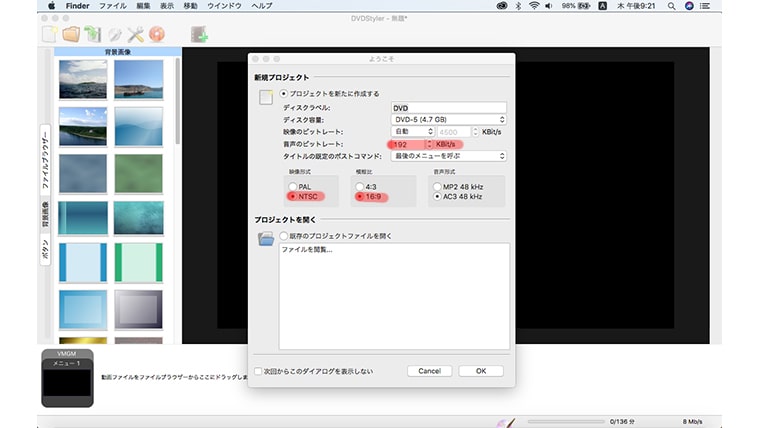Switch to the ファイルブラウザー side tab
Image resolution: width=760 pixels, height=428 pixels.
(45, 159)
